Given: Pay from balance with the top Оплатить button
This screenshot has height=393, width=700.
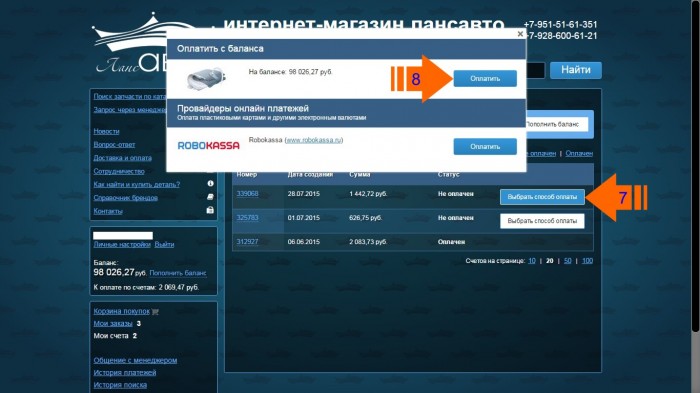Looking at the screenshot, I should [485, 78].
